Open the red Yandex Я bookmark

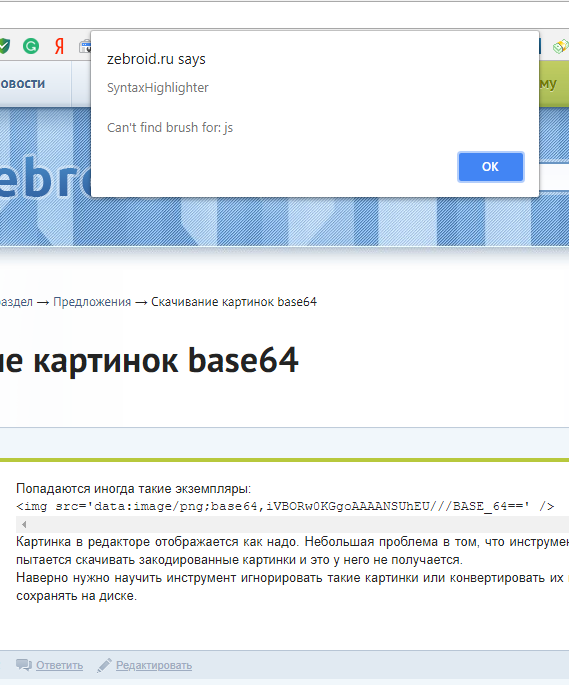click(59, 46)
